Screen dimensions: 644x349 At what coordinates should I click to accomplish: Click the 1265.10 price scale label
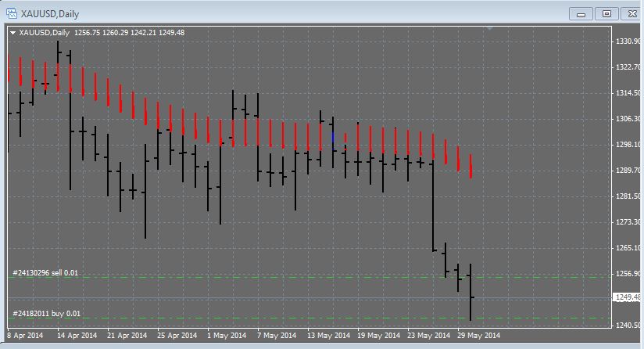pyautogui.click(x=628, y=248)
